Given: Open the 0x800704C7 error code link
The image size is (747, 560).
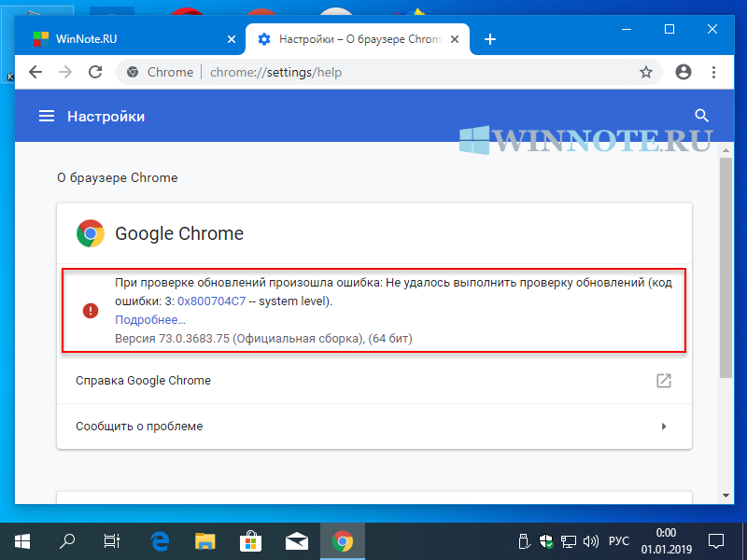Looking at the screenshot, I should [212, 301].
